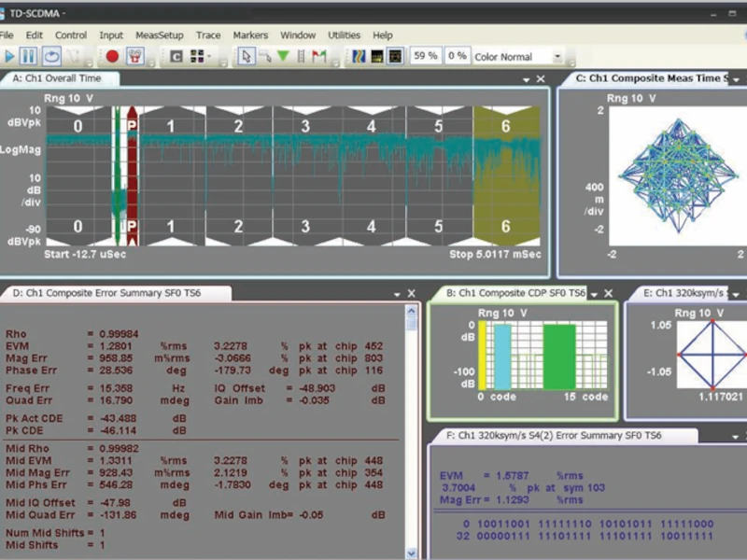Open the Color Normal dropdown
This screenshot has width=747, height=560.
[557, 56]
